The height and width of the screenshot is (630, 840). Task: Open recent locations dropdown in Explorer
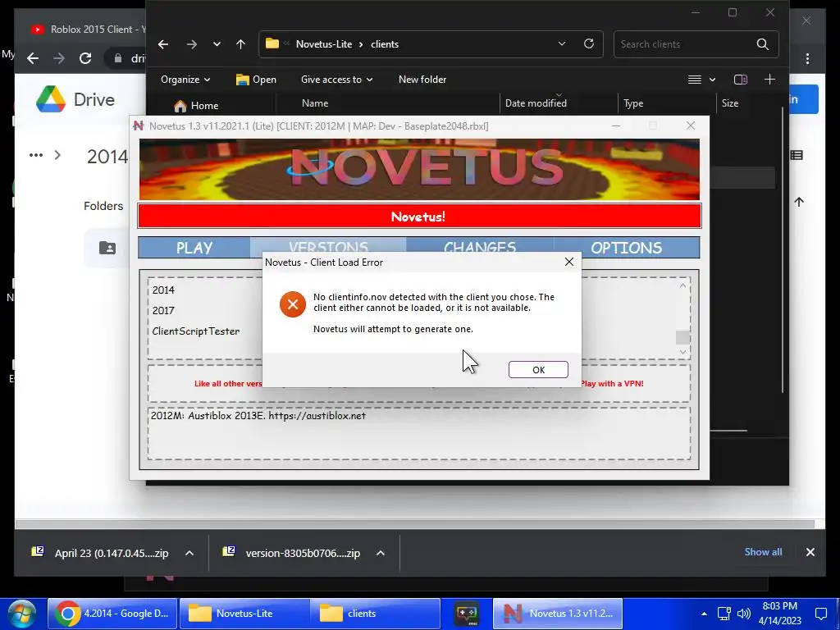click(x=217, y=44)
